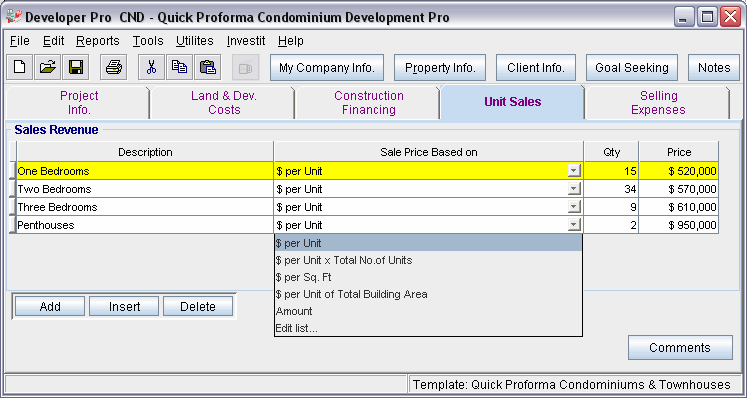Collapse Penthouses sale price dropdown arrow
Image resolution: width=747 pixels, height=398 pixels.
tap(574, 225)
